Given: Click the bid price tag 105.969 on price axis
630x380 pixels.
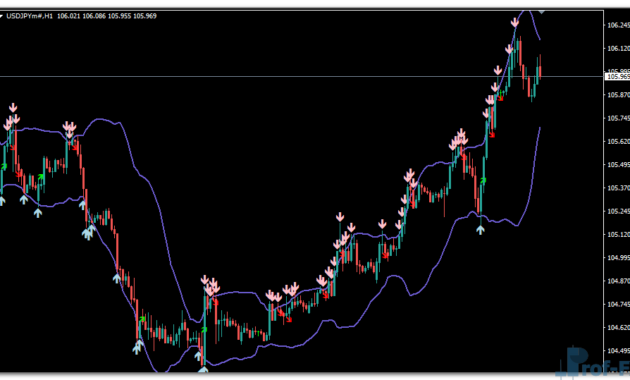Looking at the screenshot, I should (618, 76).
